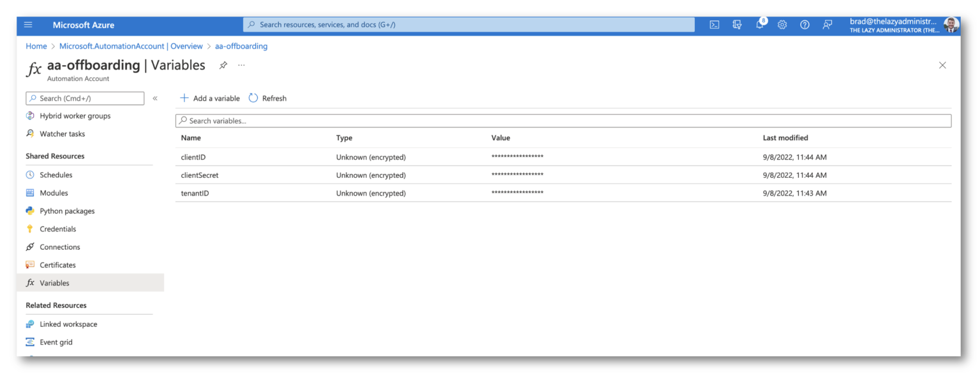Go to Home breadcrumb link
Viewport: 980px width, 376px height.
(x=36, y=46)
